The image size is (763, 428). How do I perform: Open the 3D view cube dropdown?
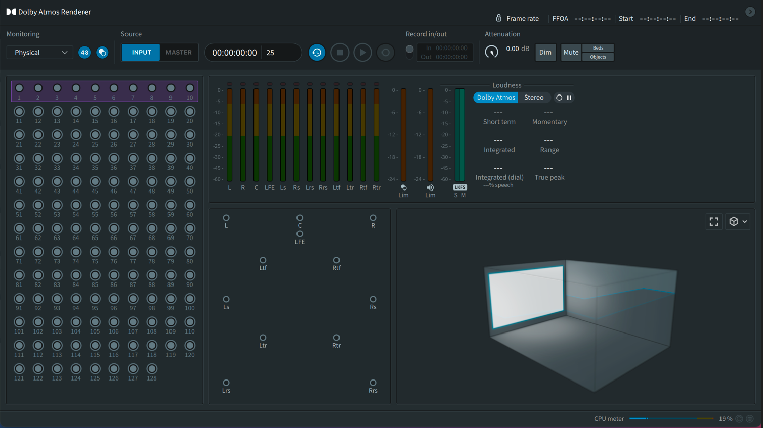[x=738, y=222]
